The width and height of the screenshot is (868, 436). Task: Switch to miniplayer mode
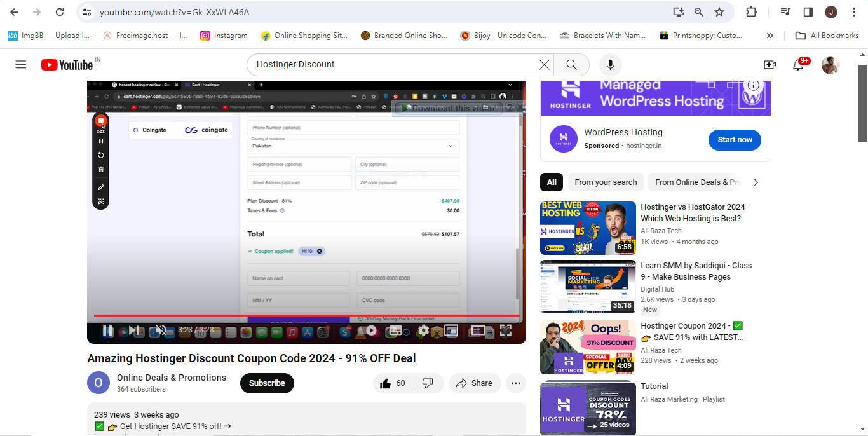click(451, 330)
